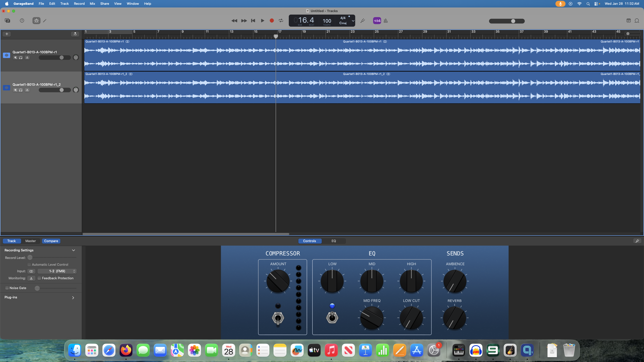Click the Smart Controls inspector edit button
Image resolution: width=644 pixels, height=362 pixels.
click(637, 241)
